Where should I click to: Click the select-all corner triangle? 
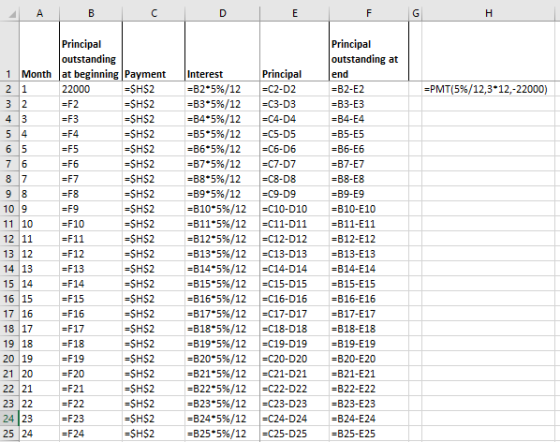(13, 15)
